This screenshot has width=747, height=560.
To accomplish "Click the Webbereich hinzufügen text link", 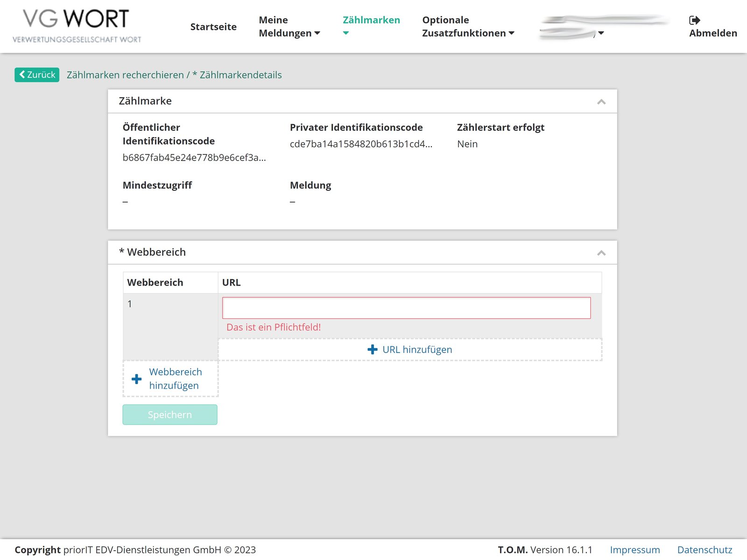I will point(176,378).
